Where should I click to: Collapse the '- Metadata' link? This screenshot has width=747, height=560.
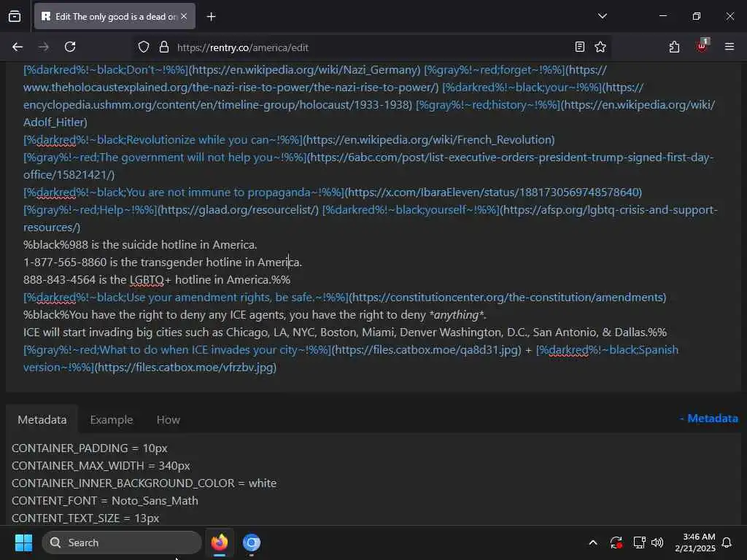(708, 418)
